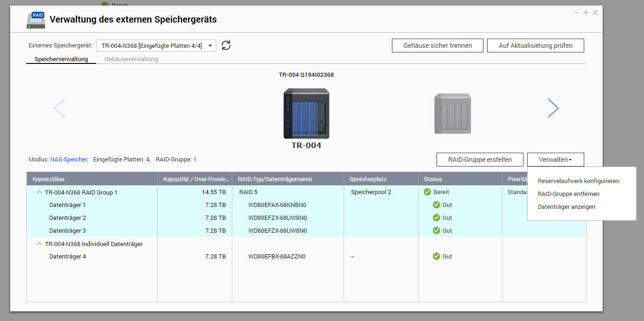
Task: Sort by Kapazität column header
Action: coord(195,179)
